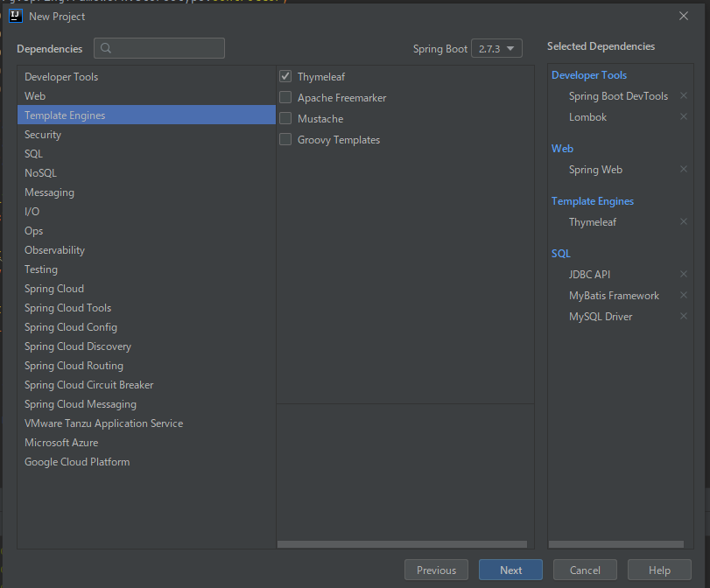Open the Observability category
710x588 pixels.
(x=146, y=250)
